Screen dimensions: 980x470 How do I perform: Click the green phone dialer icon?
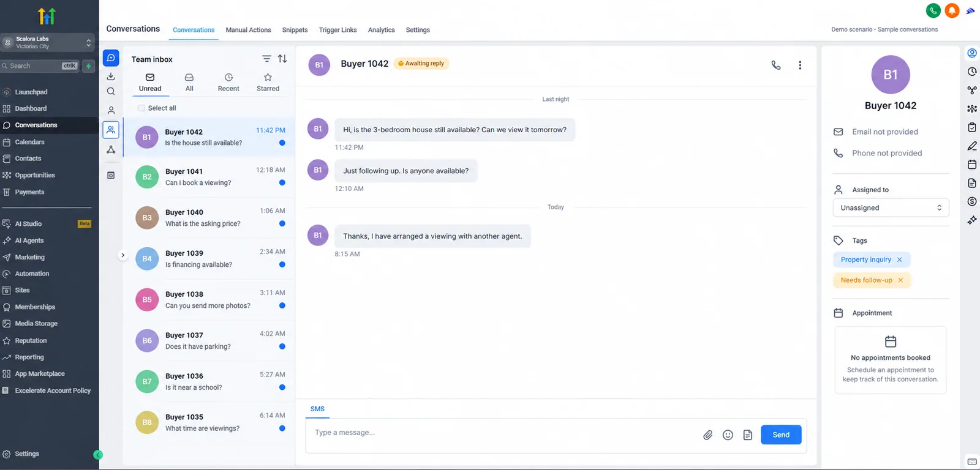tap(933, 10)
